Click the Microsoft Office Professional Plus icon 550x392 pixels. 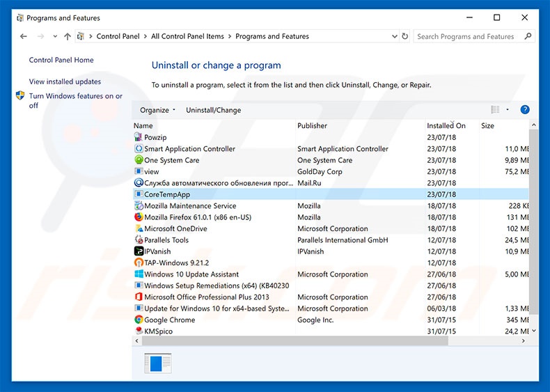[x=139, y=297]
